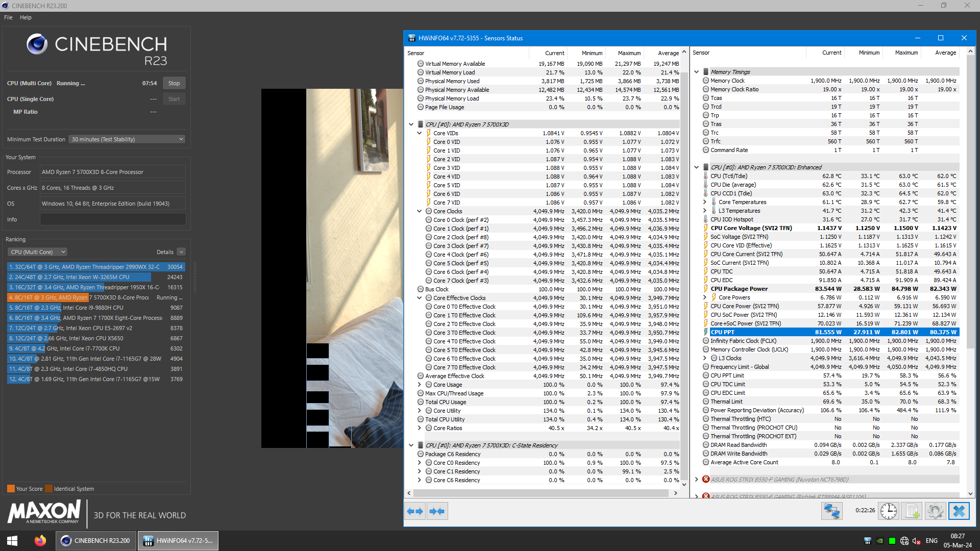Collapse the Memory Timings section
This screenshot has width=980, height=551.
(x=697, y=72)
